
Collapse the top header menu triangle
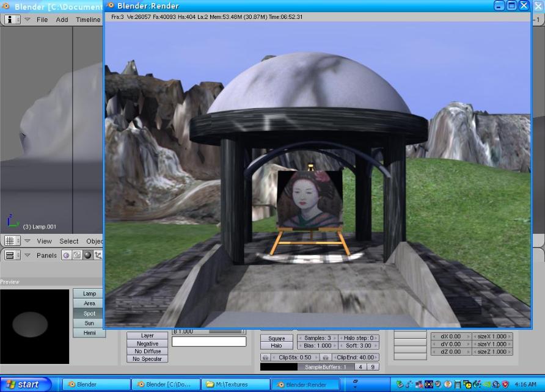(x=27, y=20)
